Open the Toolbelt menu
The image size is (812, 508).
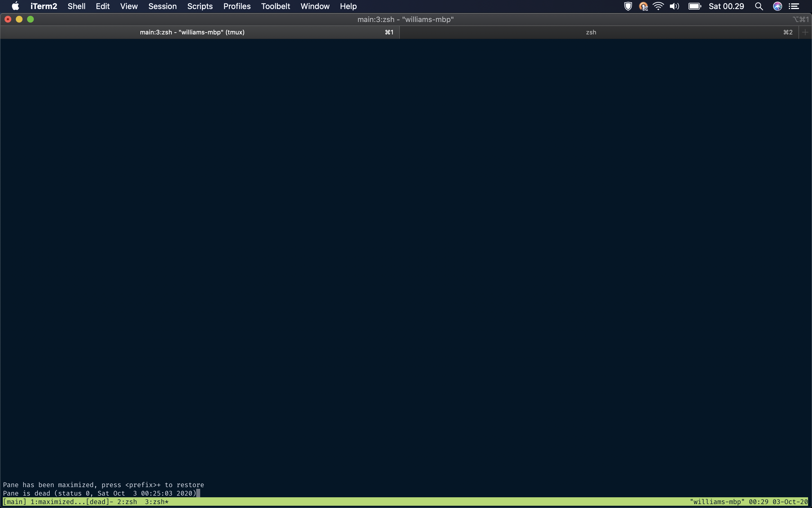pyautogui.click(x=275, y=6)
